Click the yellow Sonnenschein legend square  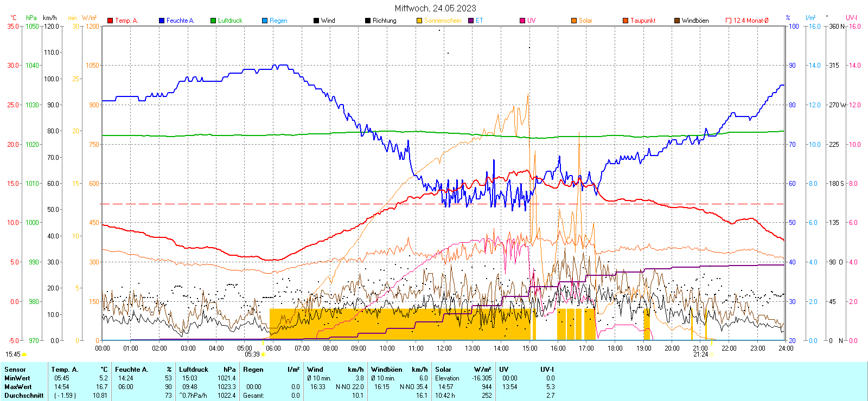pos(419,21)
